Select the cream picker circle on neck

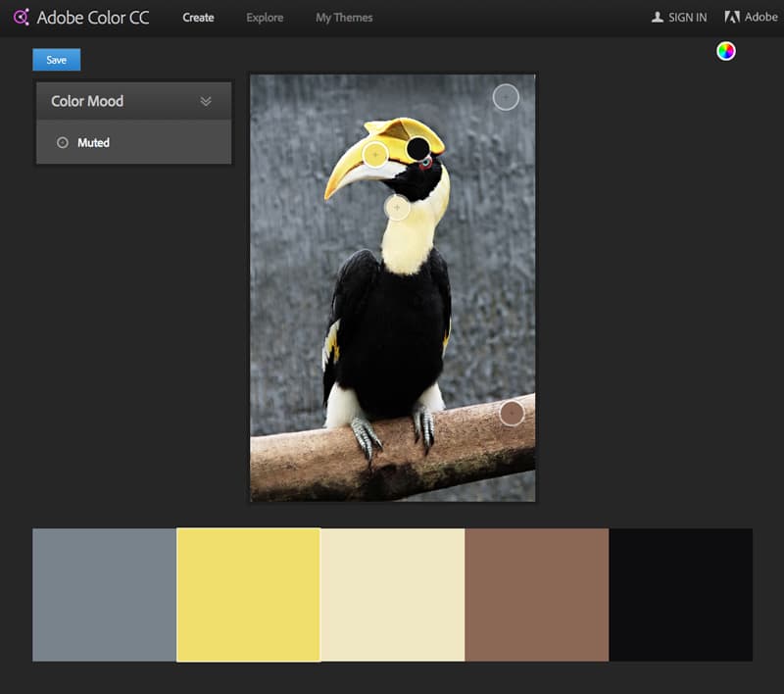(397, 207)
